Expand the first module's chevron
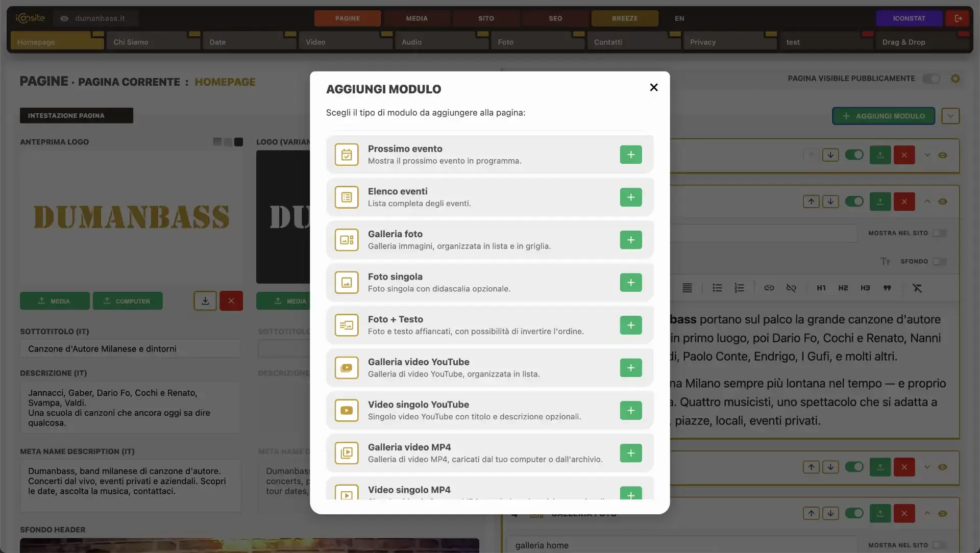 (x=927, y=155)
